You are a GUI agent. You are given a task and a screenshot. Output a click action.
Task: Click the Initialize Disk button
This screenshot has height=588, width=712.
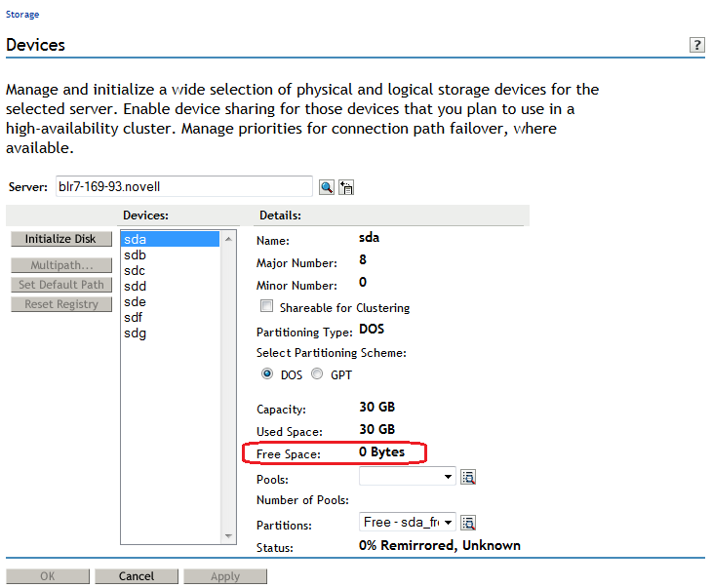pyautogui.click(x=60, y=239)
